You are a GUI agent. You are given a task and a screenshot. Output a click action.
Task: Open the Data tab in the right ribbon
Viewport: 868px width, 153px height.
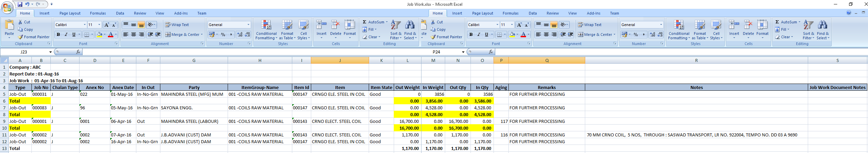533,13
